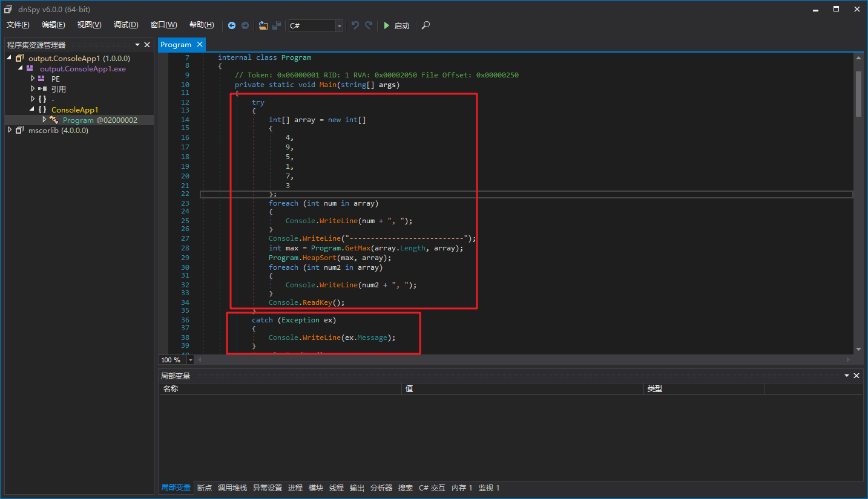Screen dimensions: 868x499
Task: Open the C# language dropdown
Action: click(x=339, y=25)
